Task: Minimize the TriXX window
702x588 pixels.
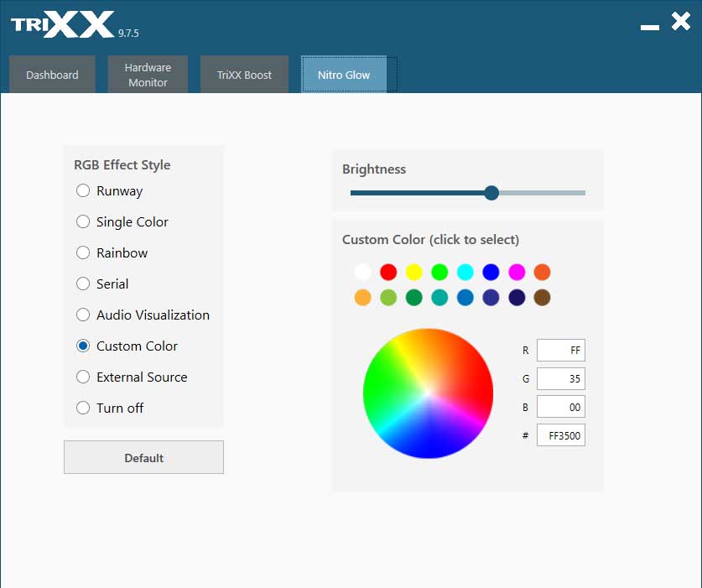Action: (650, 28)
